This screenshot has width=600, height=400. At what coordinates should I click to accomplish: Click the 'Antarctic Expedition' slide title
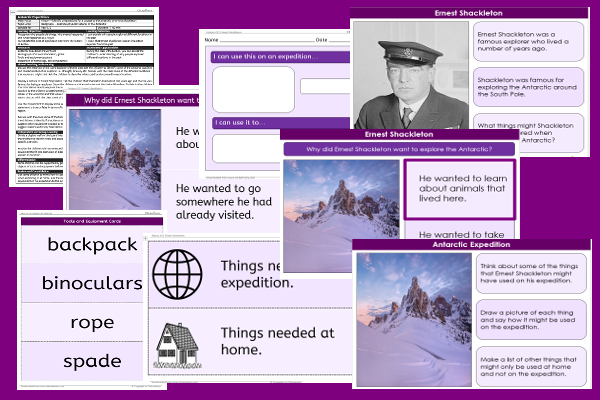471,245
